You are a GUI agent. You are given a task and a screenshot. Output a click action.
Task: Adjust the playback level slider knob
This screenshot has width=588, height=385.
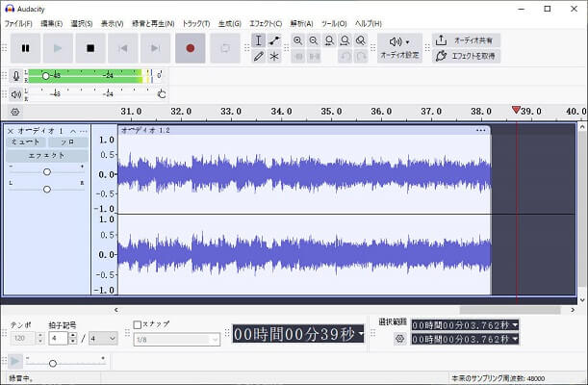tap(162, 94)
